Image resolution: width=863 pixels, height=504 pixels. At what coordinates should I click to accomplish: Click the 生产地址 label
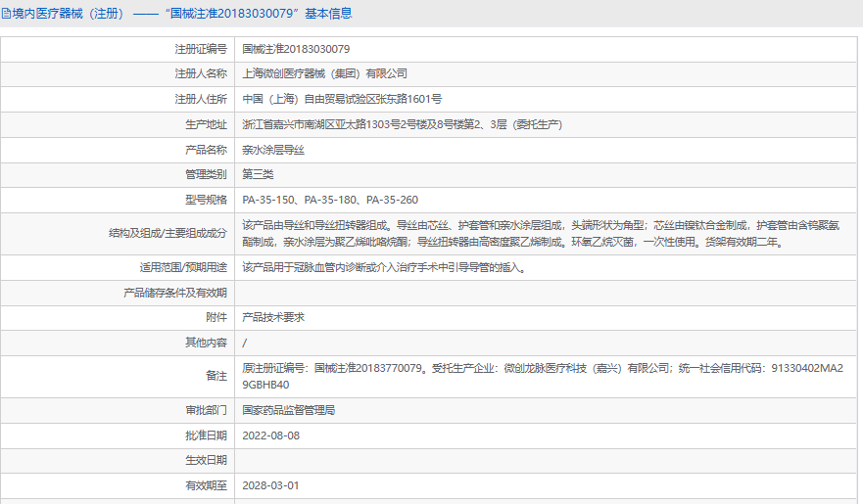point(206,124)
